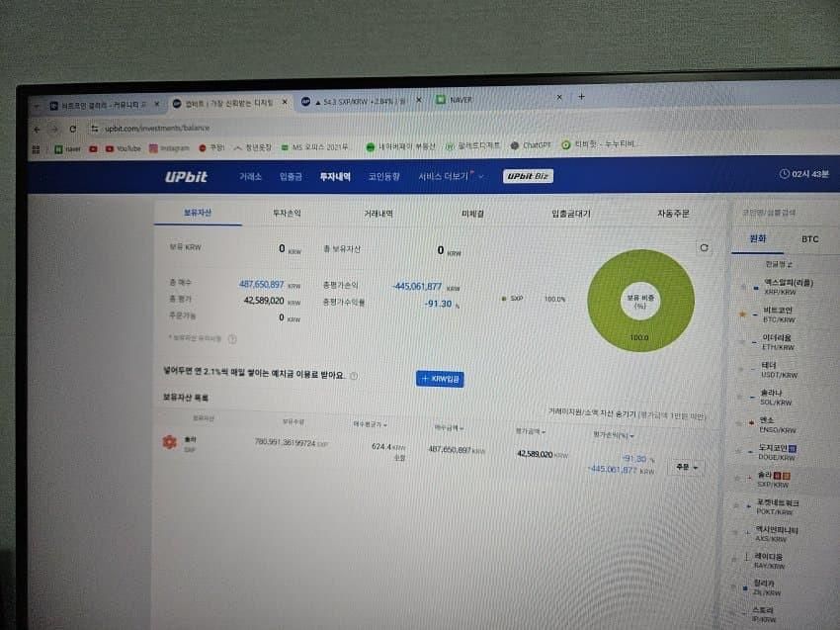The width and height of the screenshot is (840, 630).
Task: Sort holdings by 평가손익(%) column
Action: 612,434
